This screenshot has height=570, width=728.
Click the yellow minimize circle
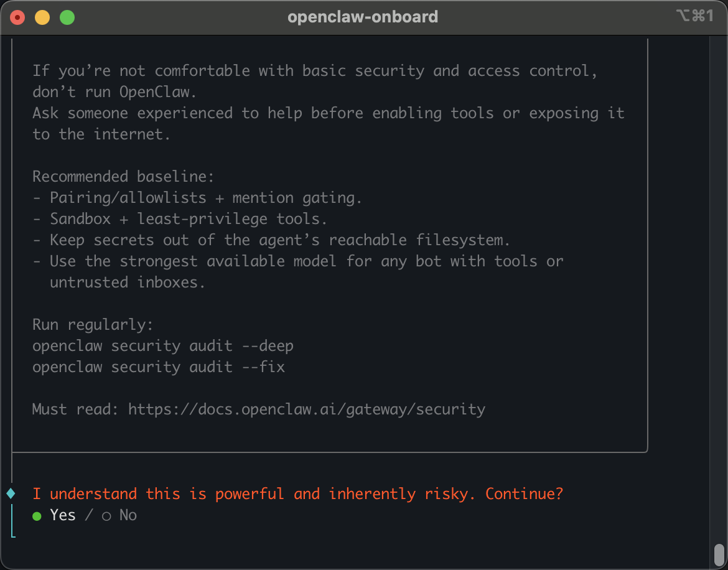click(41, 17)
